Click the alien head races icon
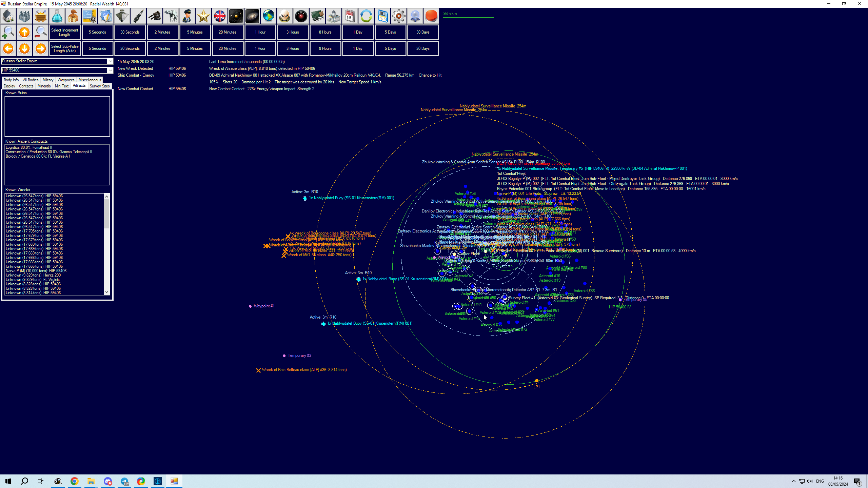The width and height of the screenshot is (868, 488). click(285, 16)
